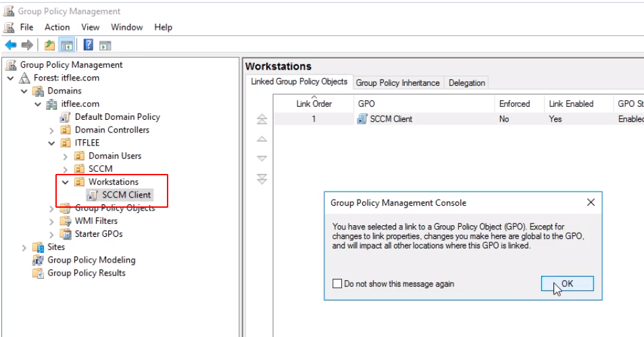Expand the Domain Controllers node
This screenshot has height=337, width=644.
52,131
